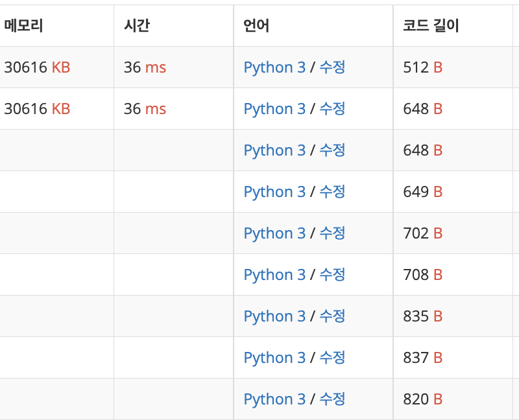The image size is (519, 420).
Task: Select 36 ms time in 512 B row
Action: [x=145, y=67]
